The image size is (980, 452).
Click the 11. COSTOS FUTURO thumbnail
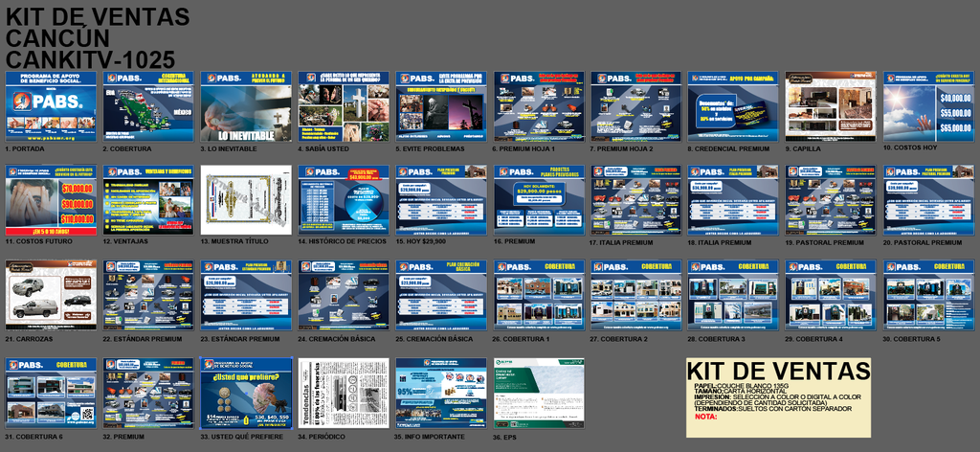click(x=51, y=200)
